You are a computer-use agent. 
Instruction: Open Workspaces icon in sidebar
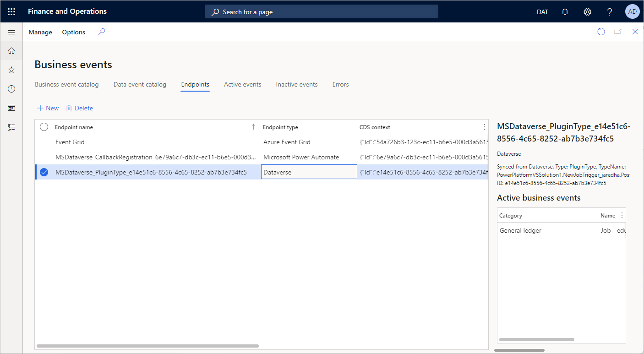(11, 108)
